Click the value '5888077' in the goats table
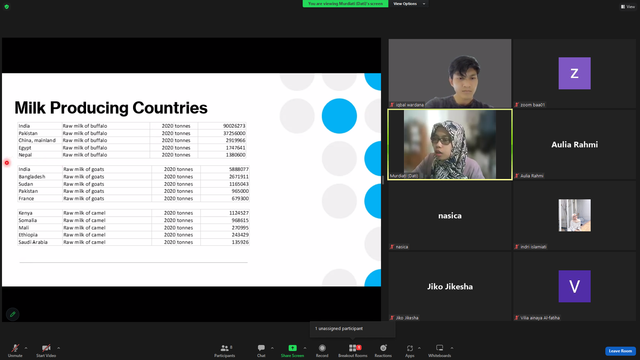Image resolution: width=640 pixels, height=360 pixels. (x=238, y=169)
